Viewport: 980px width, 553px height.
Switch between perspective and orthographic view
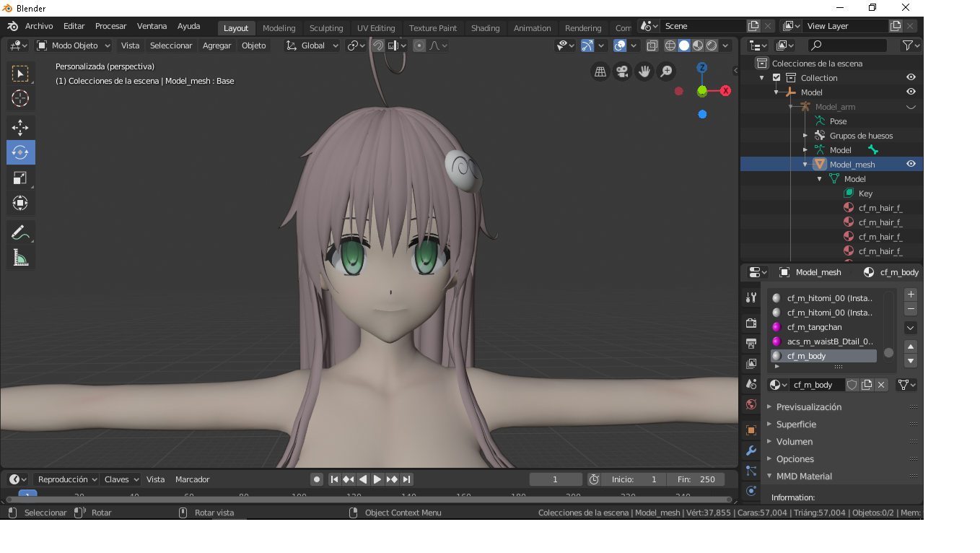[x=600, y=71]
